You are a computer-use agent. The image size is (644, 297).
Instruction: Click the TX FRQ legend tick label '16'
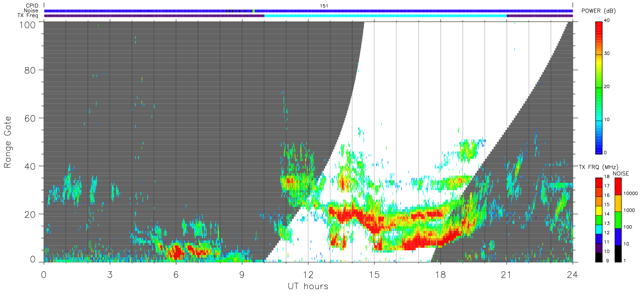(607, 195)
